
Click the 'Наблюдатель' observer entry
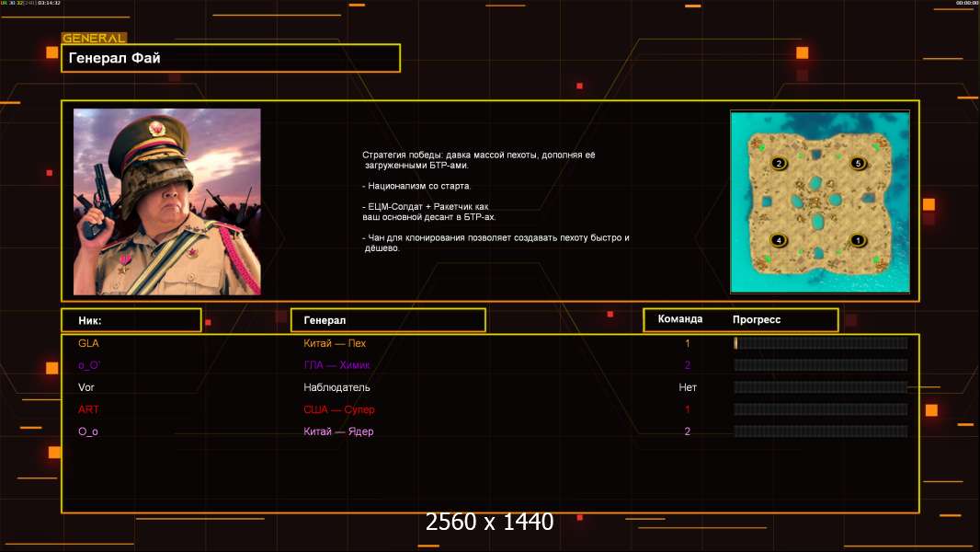coord(336,387)
